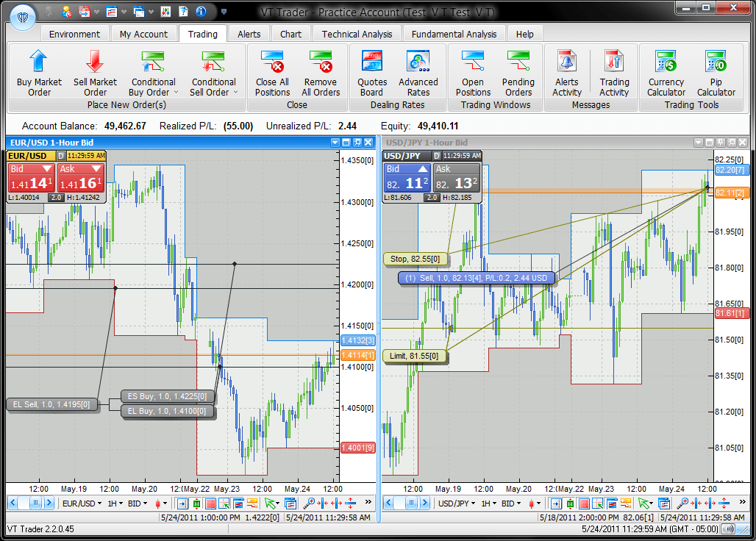
Task: Place a Sell Market Order
Action: click(95, 74)
